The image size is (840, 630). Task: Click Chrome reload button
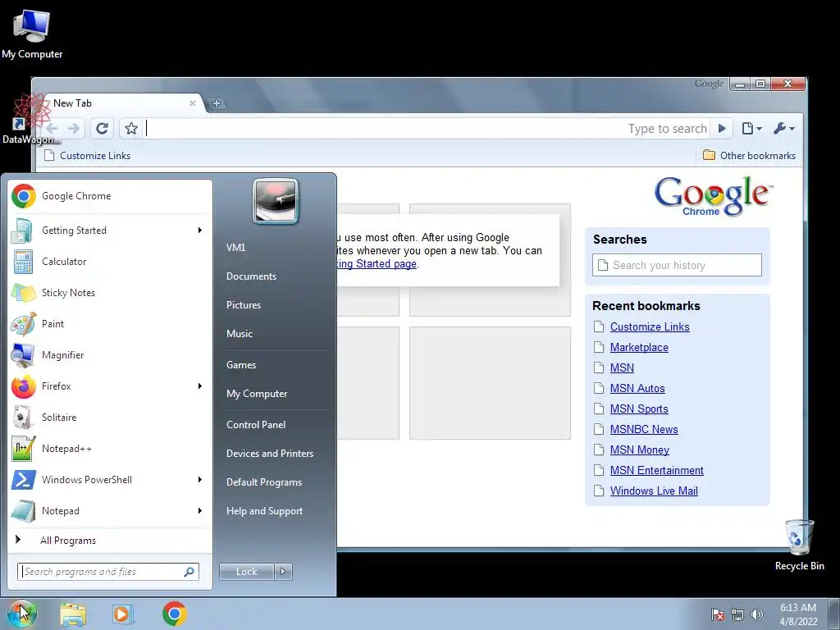pyautogui.click(x=102, y=128)
